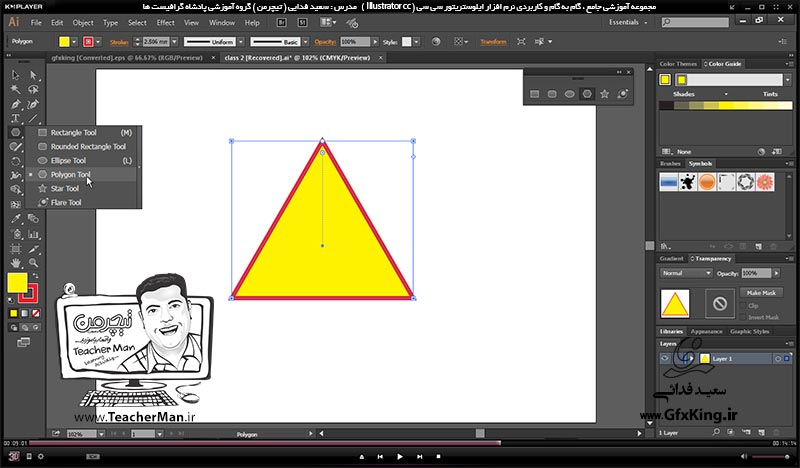The width and height of the screenshot is (800, 468).
Task: Select the Selection tool (black arrow)
Action: (15, 75)
